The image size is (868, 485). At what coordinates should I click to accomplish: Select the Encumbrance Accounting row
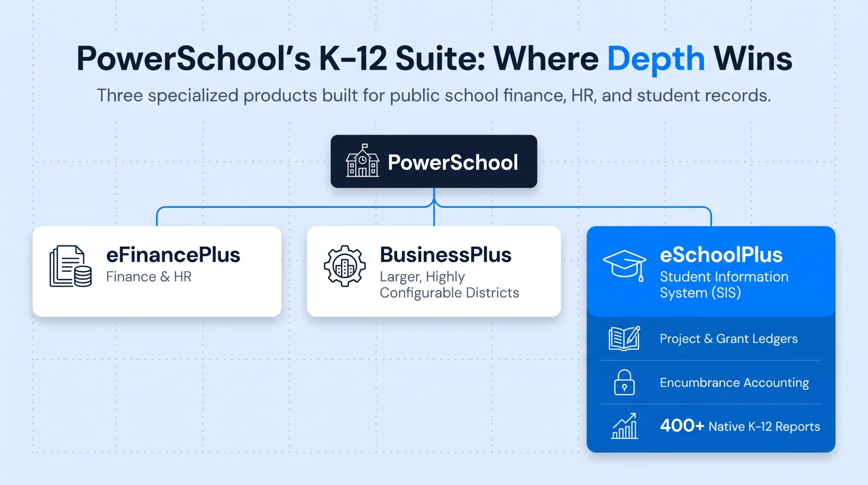coord(711,382)
